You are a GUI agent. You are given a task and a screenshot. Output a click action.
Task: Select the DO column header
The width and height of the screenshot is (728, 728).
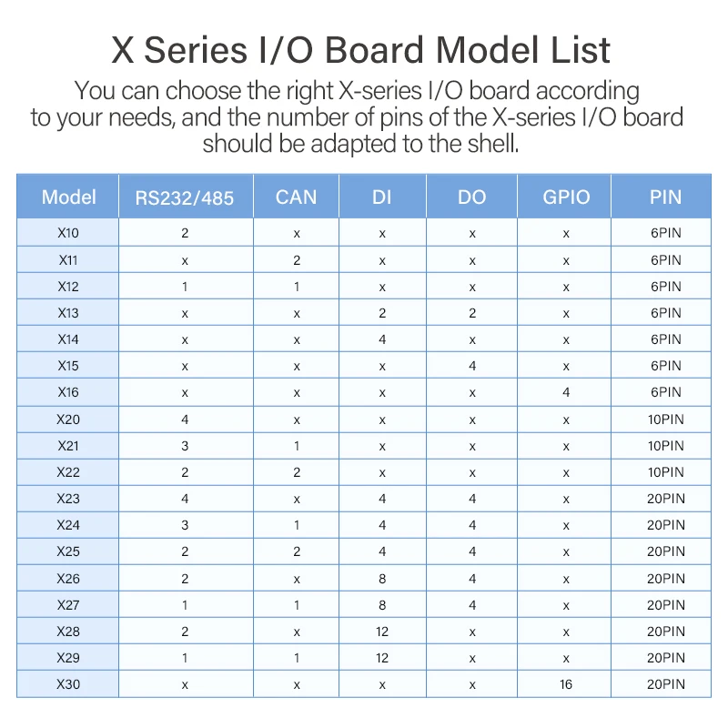(x=471, y=197)
